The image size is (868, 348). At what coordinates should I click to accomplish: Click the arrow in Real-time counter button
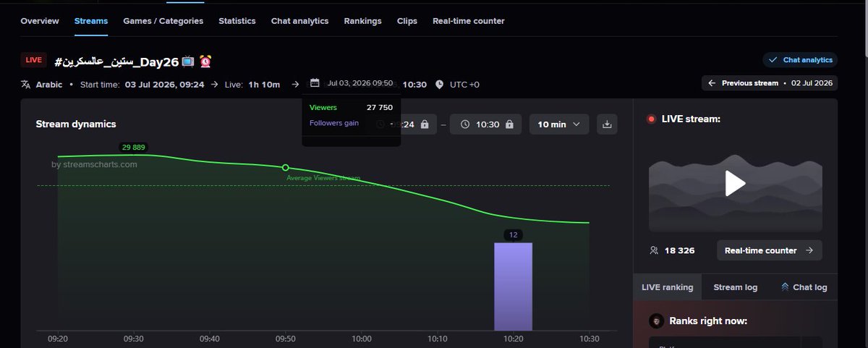(x=809, y=250)
